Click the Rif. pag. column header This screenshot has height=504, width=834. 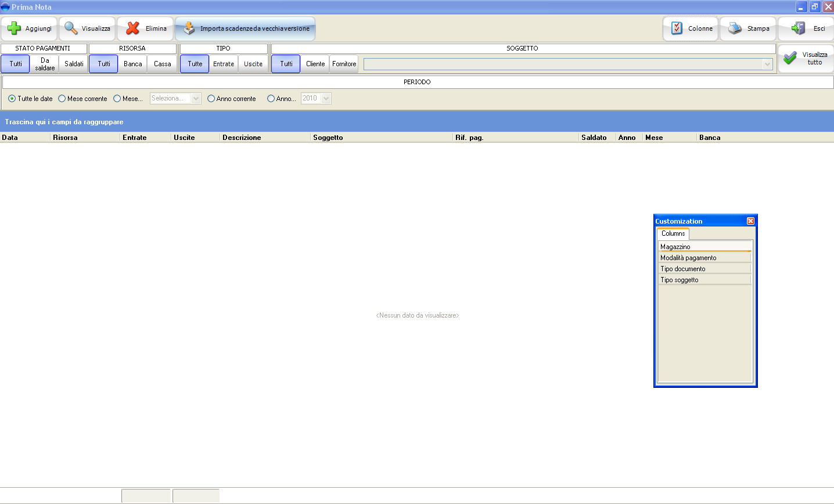tap(516, 138)
